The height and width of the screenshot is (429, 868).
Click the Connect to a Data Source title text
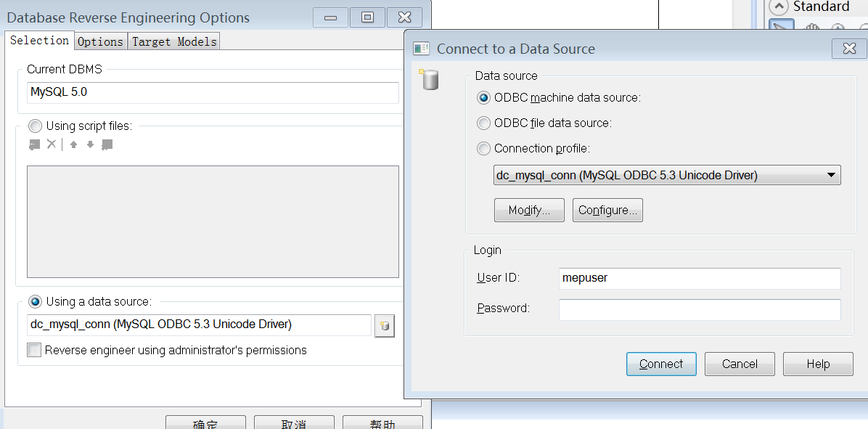(x=516, y=49)
